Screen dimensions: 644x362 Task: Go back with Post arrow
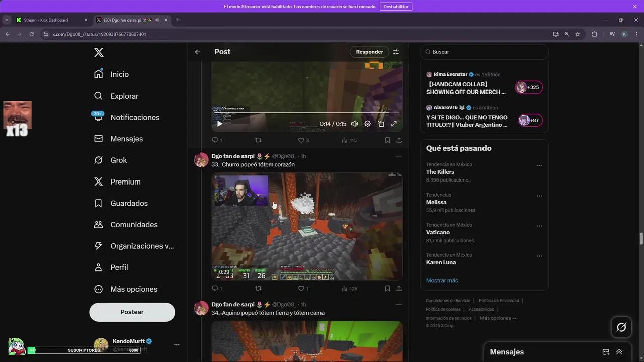pyautogui.click(x=198, y=52)
